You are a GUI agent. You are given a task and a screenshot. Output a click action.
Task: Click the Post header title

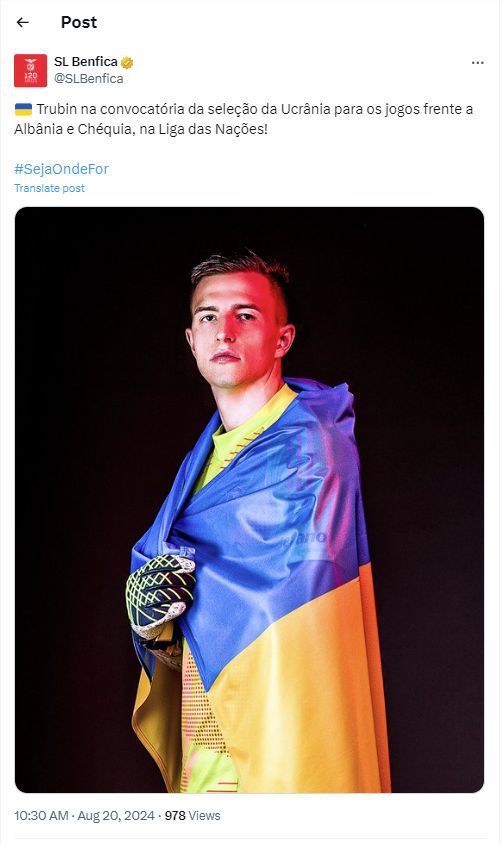79,22
